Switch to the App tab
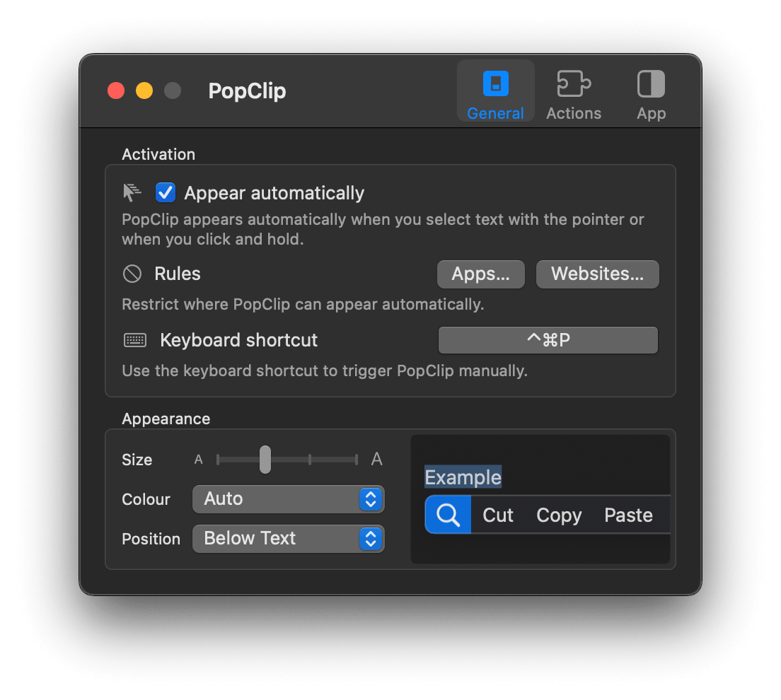The width and height of the screenshot is (781, 700). [x=651, y=84]
